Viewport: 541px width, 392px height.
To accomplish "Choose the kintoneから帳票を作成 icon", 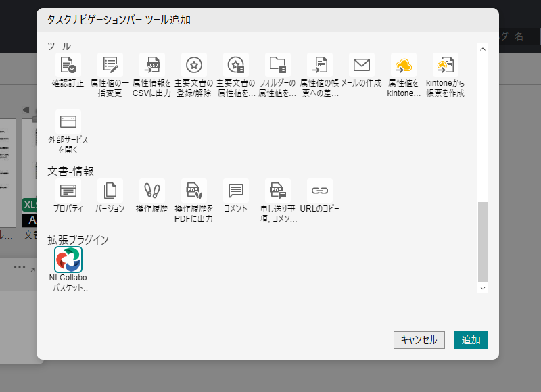I will [446, 65].
